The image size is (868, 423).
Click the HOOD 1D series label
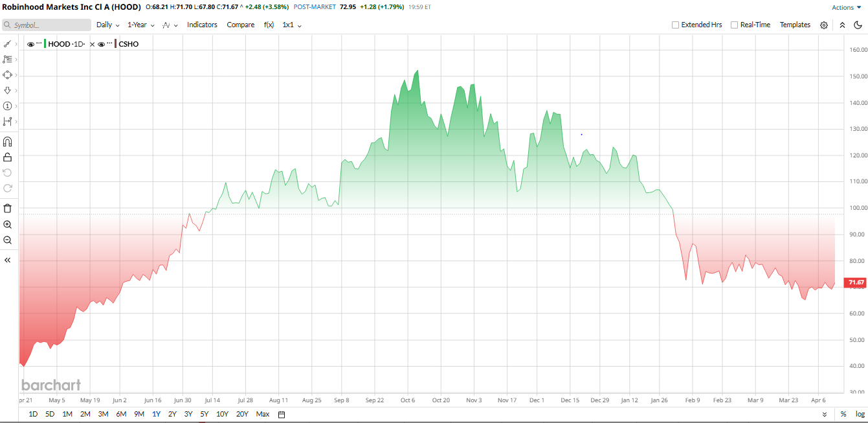(67, 44)
